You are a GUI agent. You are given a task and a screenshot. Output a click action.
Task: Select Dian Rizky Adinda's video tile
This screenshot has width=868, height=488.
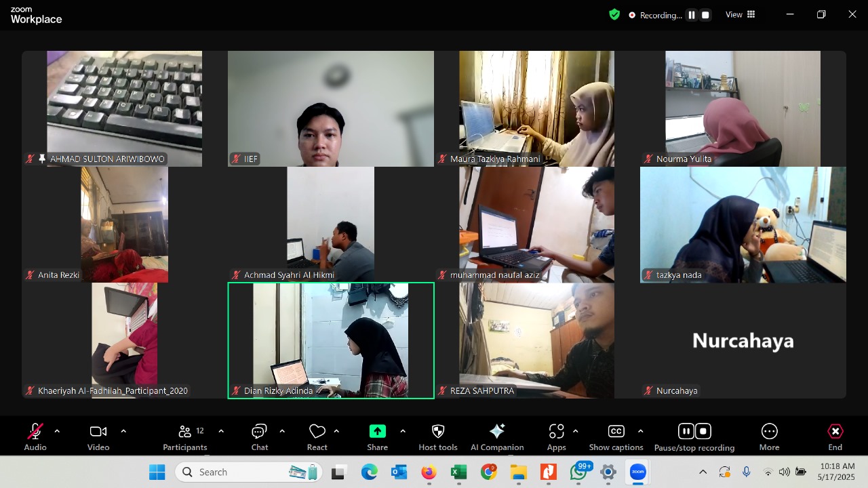tap(331, 340)
